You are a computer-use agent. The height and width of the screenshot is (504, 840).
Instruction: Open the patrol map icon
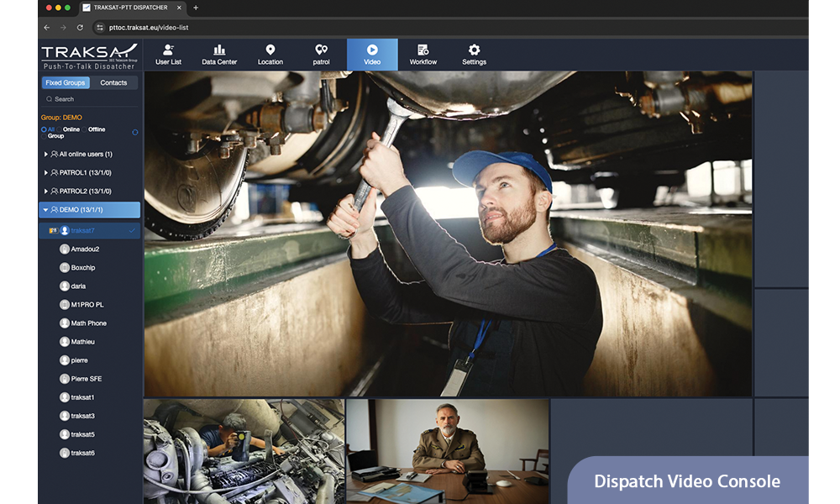[x=321, y=50]
